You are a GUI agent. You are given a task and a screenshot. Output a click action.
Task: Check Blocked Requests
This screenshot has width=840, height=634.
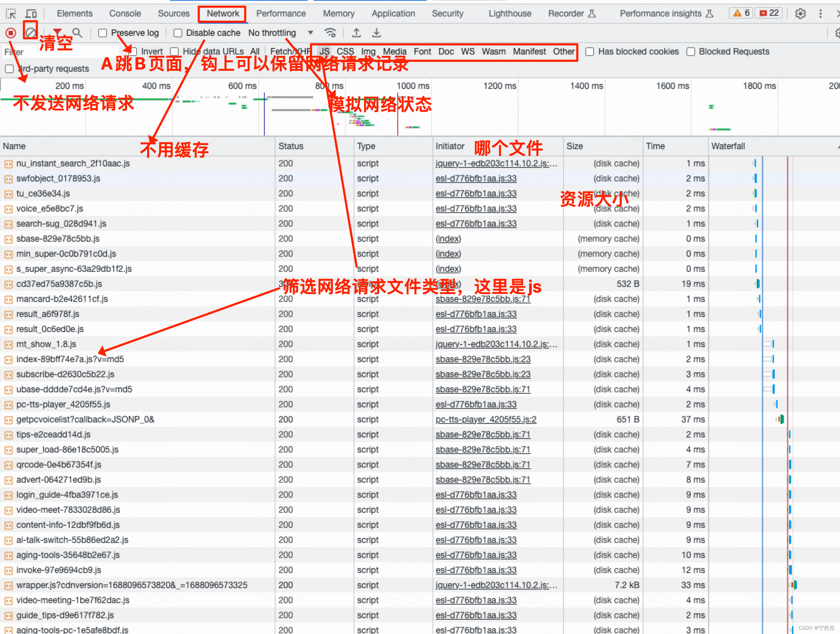click(691, 52)
